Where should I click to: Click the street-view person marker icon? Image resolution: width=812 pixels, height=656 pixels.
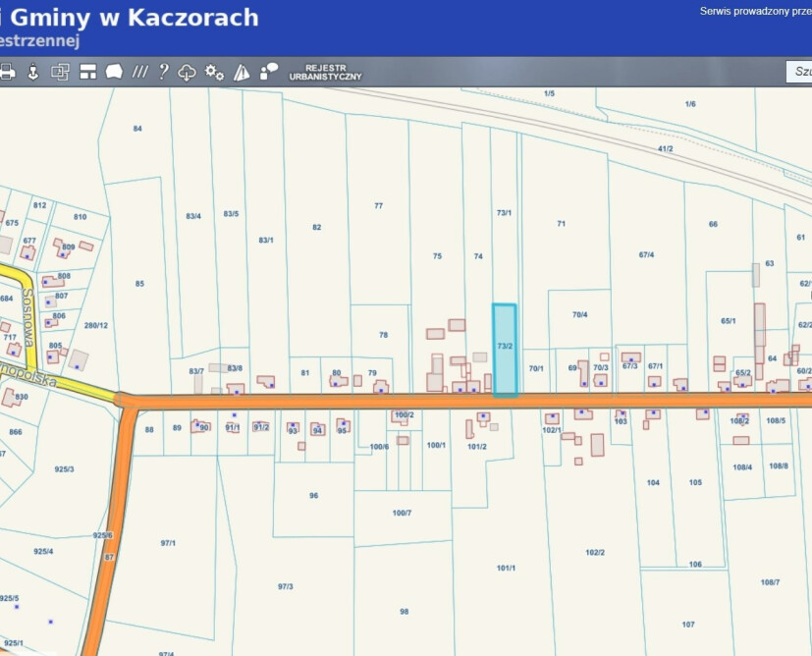[x=33, y=72]
